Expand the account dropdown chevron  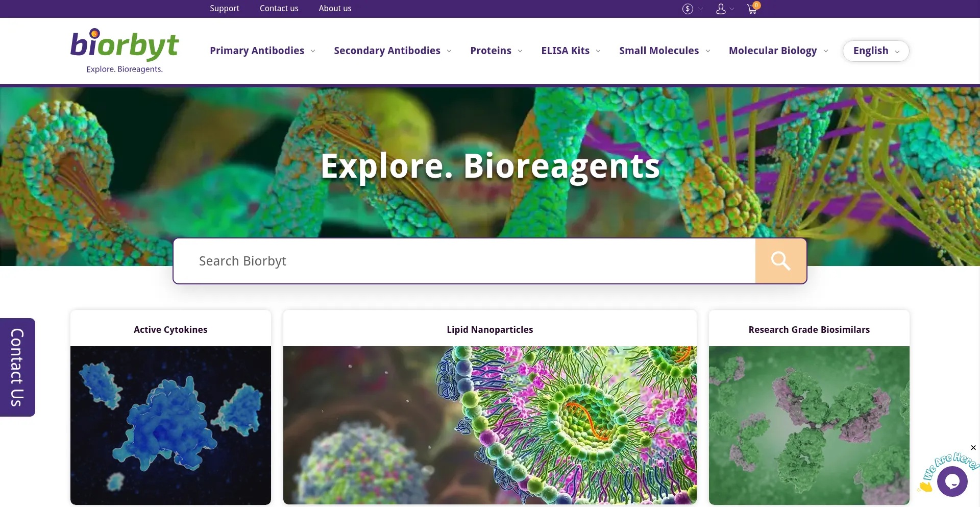[x=732, y=9]
